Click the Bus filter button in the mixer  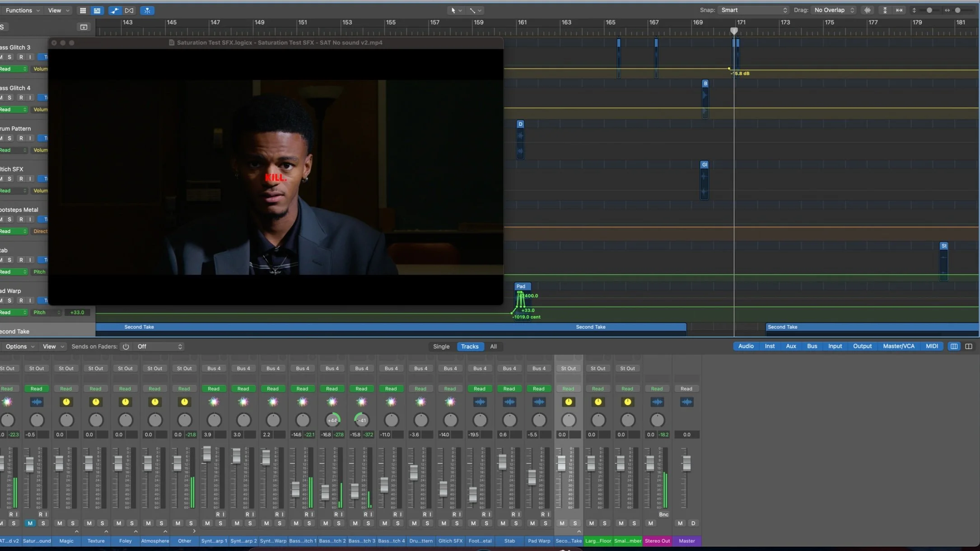[812, 346]
